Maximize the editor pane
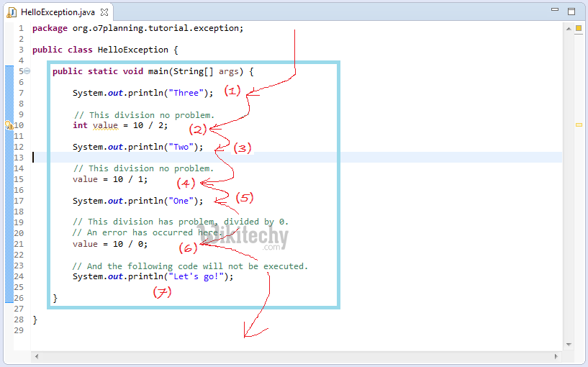This screenshot has height=367, width=588. 571,12
